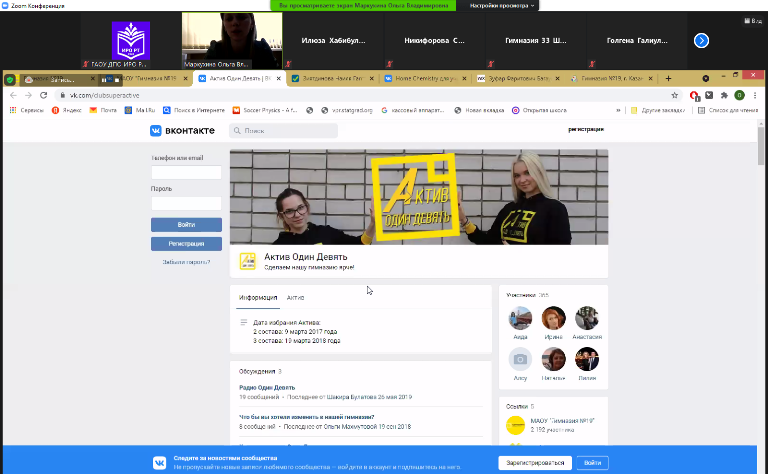Open member Лилия avatar
This screenshot has height=474, width=768.
click(587, 359)
